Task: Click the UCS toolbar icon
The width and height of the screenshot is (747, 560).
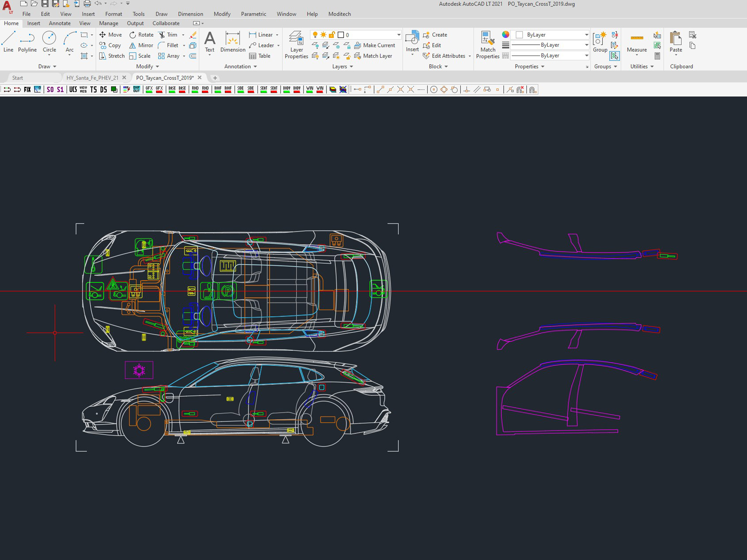Action: pyautogui.click(x=73, y=90)
